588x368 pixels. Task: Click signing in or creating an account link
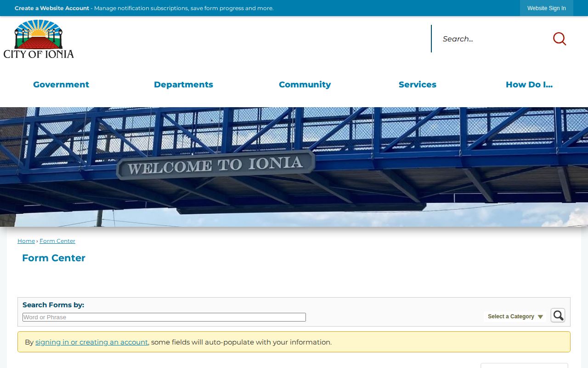[x=92, y=342]
